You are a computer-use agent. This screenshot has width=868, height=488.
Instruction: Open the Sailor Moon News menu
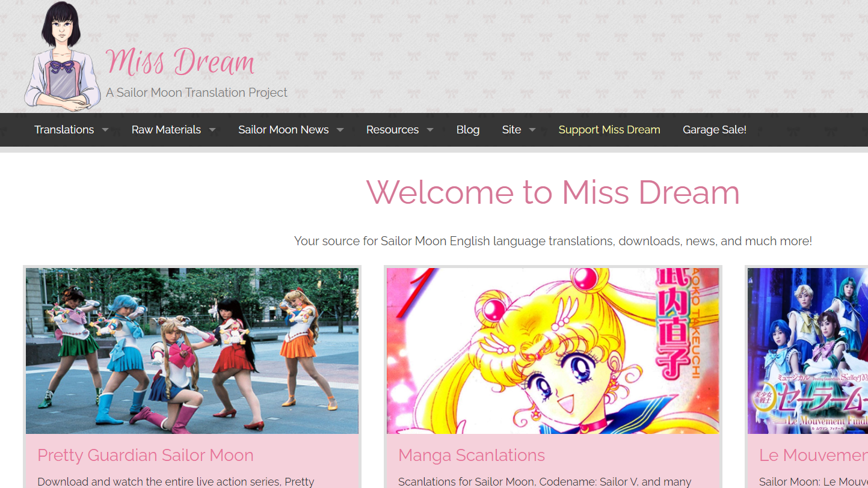(283, 130)
